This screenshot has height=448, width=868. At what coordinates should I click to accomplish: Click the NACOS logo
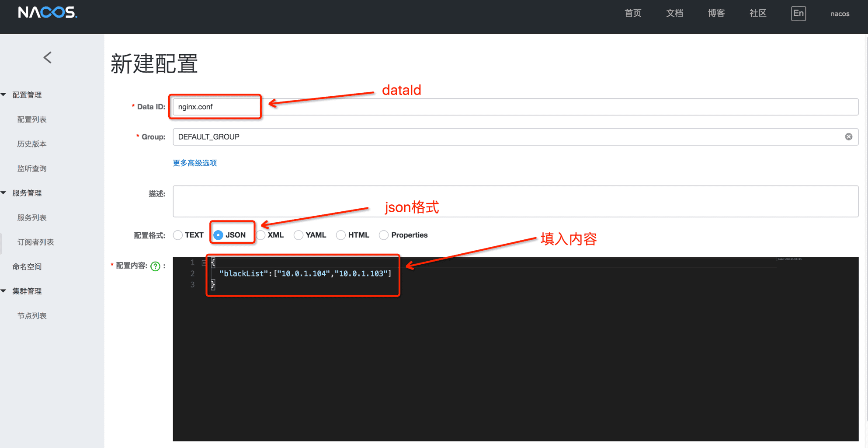(48, 13)
